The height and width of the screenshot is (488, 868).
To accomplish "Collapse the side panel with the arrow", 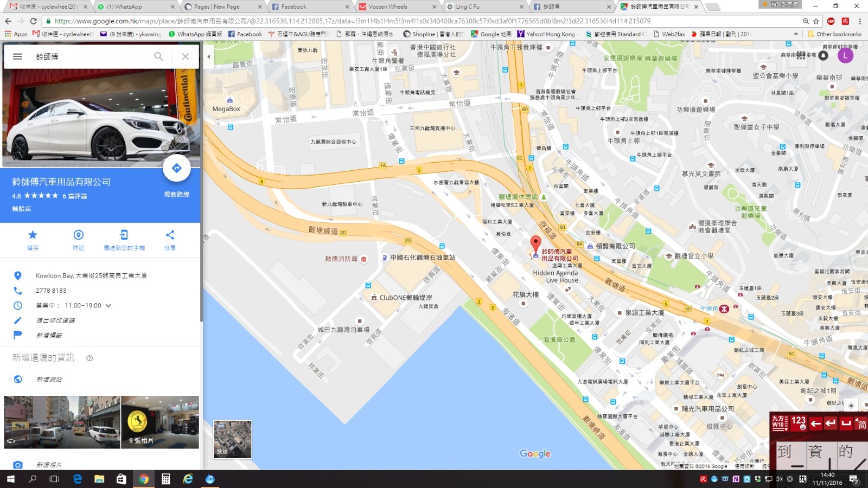I will (x=208, y=56).
